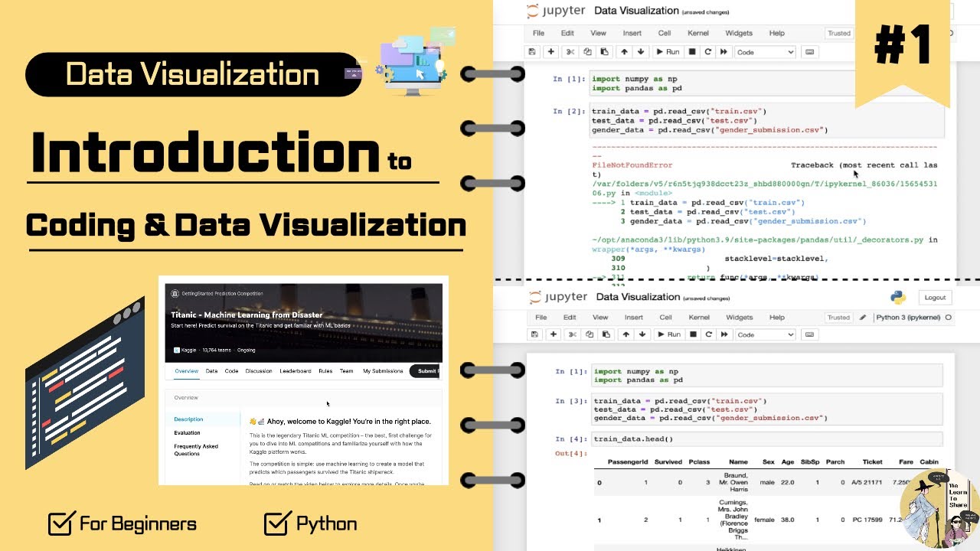The image size is (980, 551).
Task: Restart kernel icon in upper Jupyter toolbar
Action: [708, 52]
